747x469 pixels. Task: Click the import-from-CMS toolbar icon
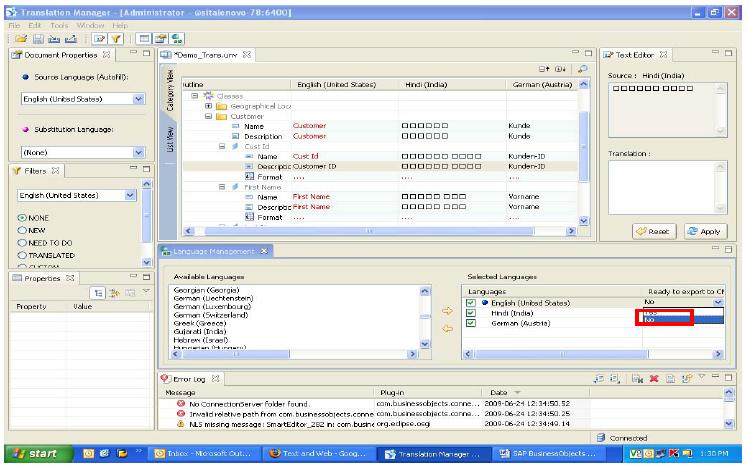(x=54, y=39)
